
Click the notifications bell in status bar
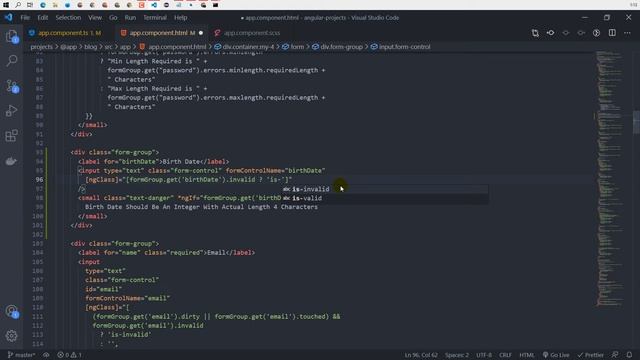pyautogui.click(x=629, y=355)
